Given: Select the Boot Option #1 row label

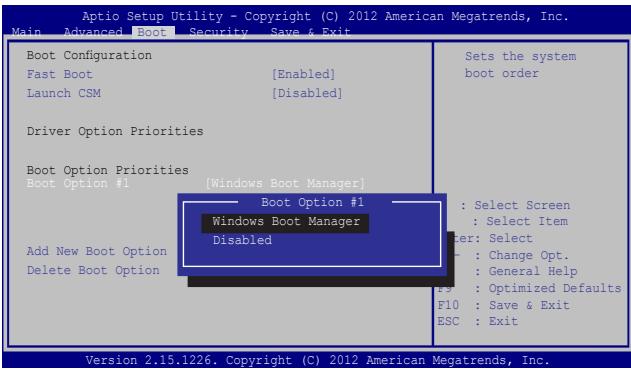Looking at the screenshot, I should pyautogui.click(x=78, y=184).
